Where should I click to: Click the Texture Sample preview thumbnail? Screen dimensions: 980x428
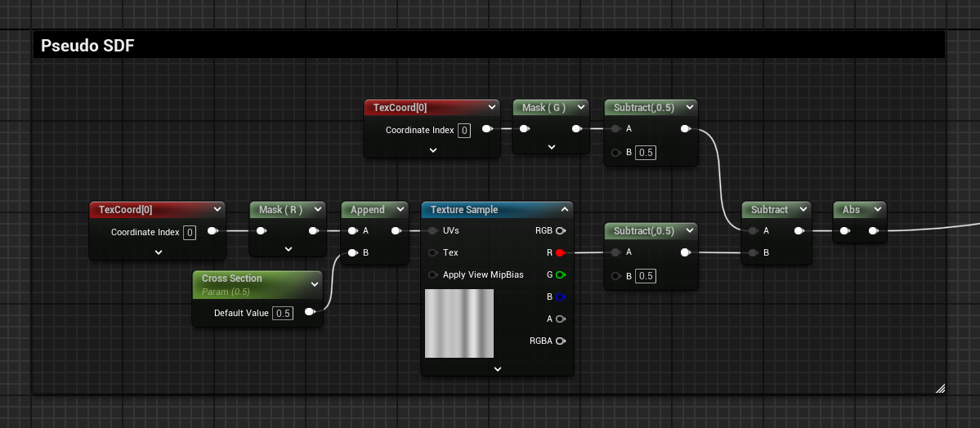point(459,323)
